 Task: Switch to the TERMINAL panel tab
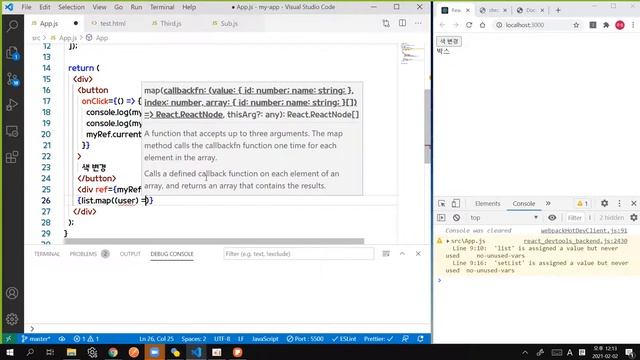click(x=47, y=254)
